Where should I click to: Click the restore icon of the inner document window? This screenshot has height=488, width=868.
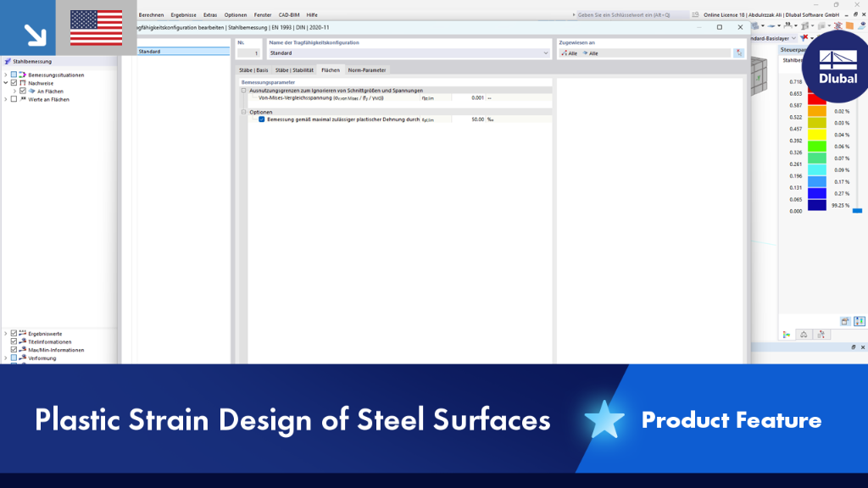(855, 15)
